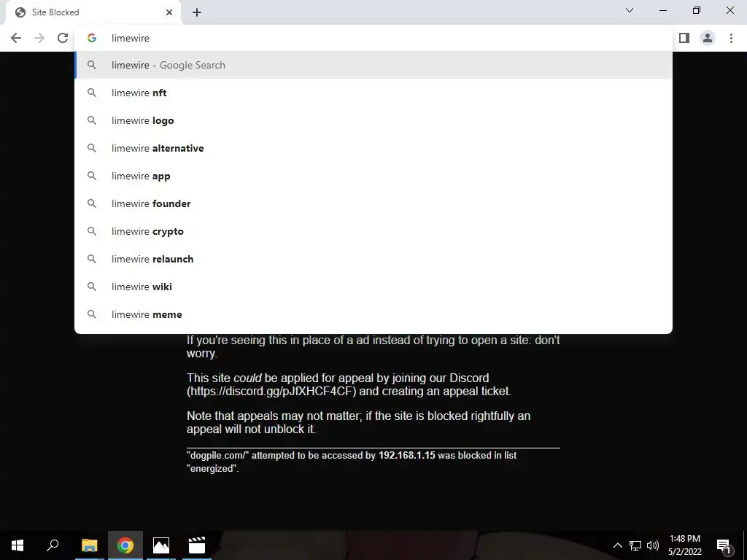
Task: Click search icon beside limewire app
Action: coord(92,176)
